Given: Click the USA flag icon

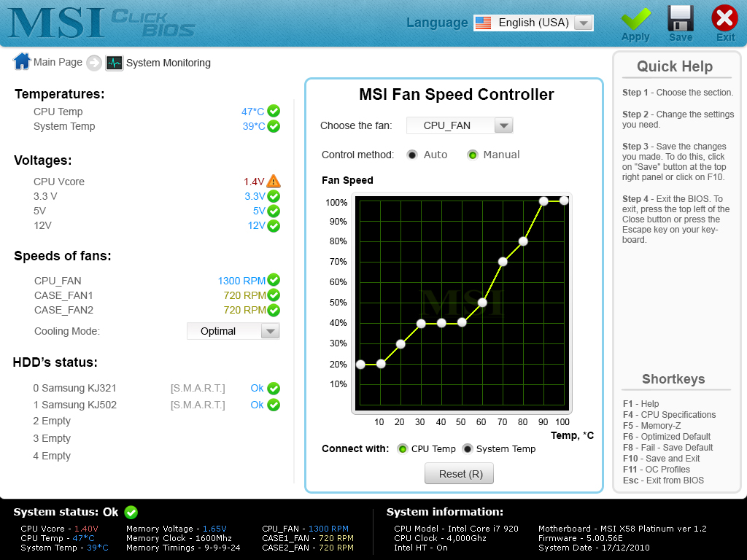Looking at the screenshot, I should (483, 23).
